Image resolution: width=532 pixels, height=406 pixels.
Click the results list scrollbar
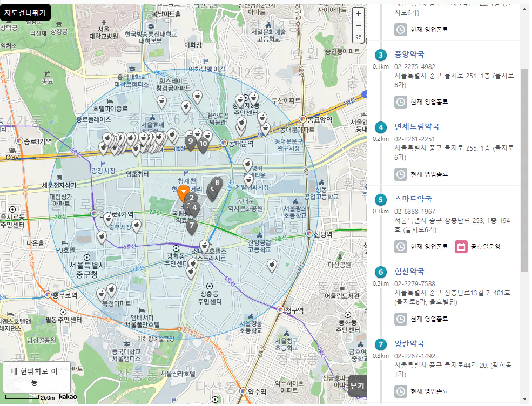(x=524, y=170)
